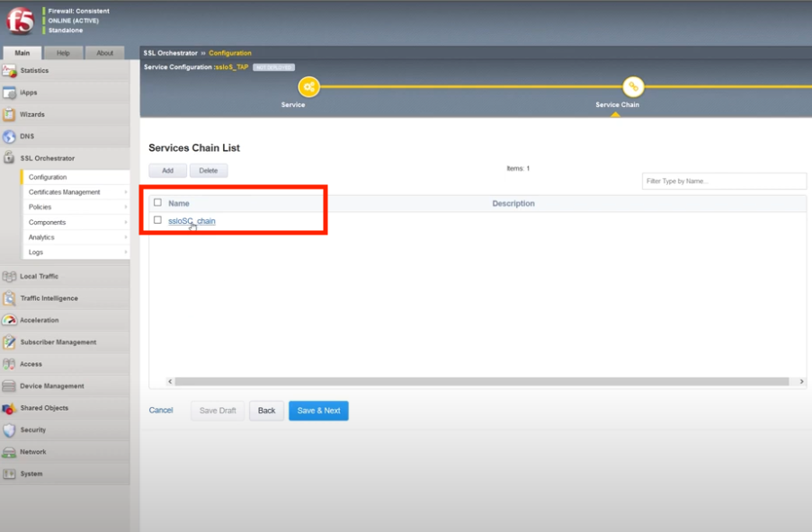
Task: Click the Service Chain step label
Action: coord(617,104)
